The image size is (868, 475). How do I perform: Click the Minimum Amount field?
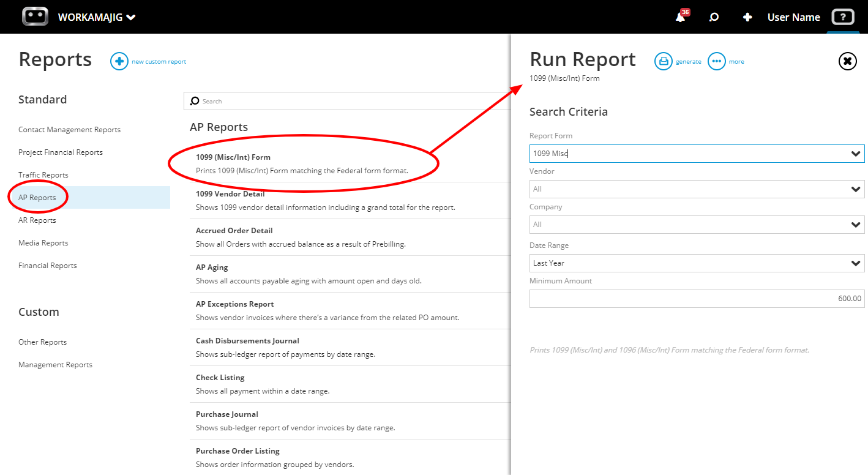pyautogui.click(x=697, y=299)
